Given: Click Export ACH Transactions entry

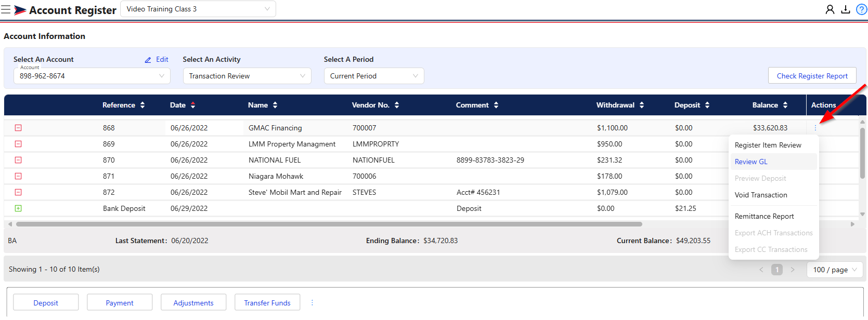Looking at the screenshot, I should [773, 233].
